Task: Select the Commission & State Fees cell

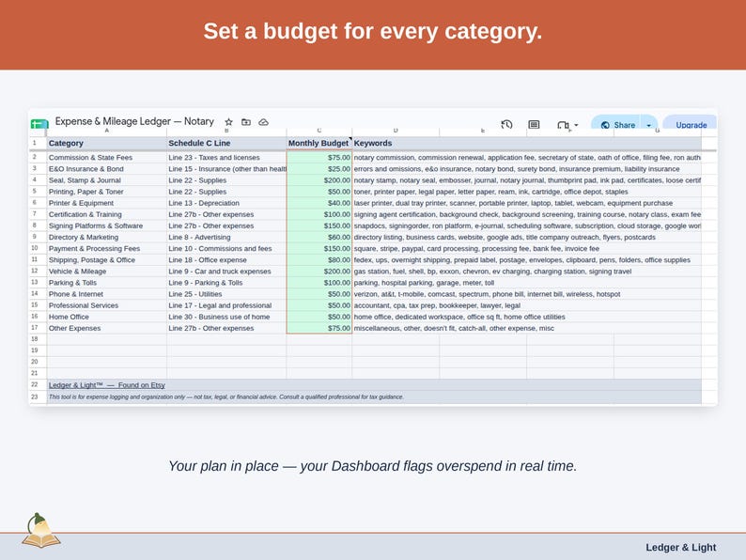Action: click(x=107, y=158)
